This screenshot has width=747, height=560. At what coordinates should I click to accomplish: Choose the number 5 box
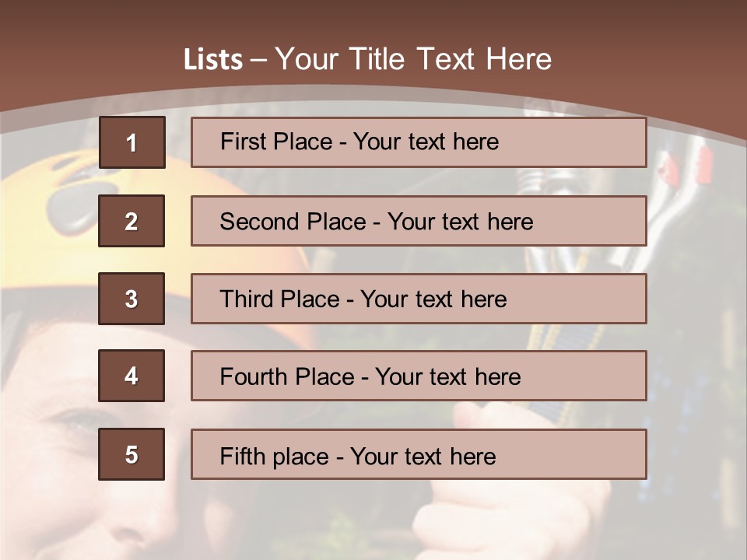pyautogui.click(x=132, y=454)
